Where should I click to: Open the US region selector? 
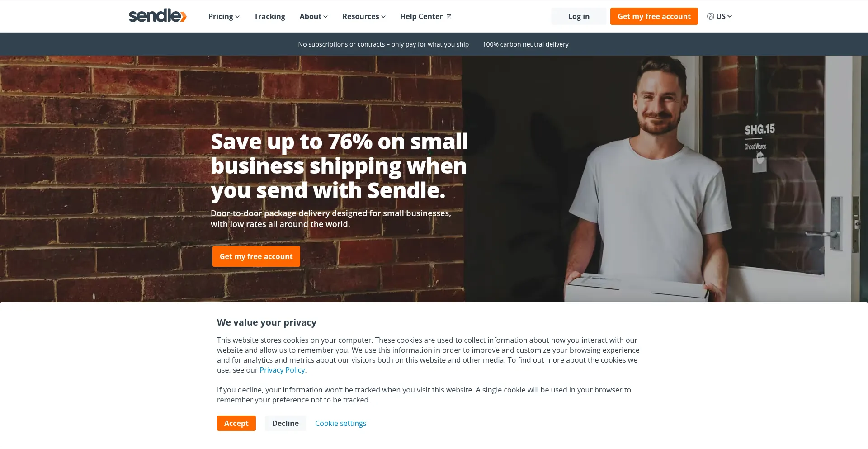[x=719, y=16]
